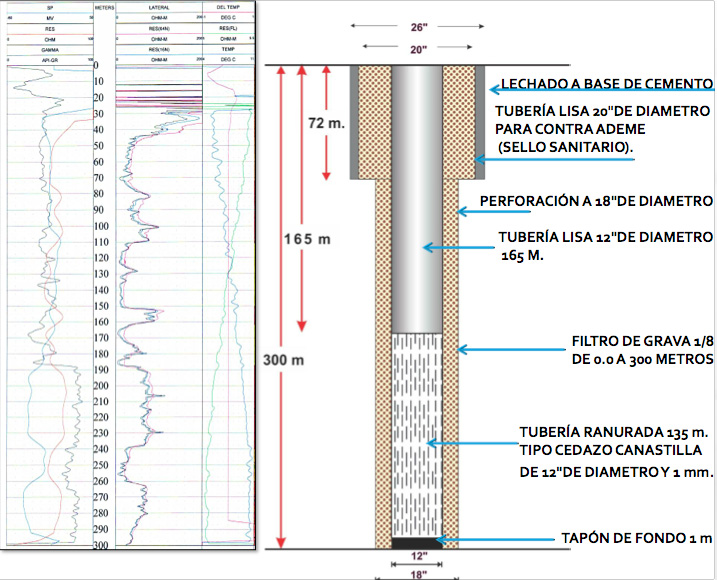Click the "RES(64N)" header
The image size is (717, 580).
(x=159, y=29)
